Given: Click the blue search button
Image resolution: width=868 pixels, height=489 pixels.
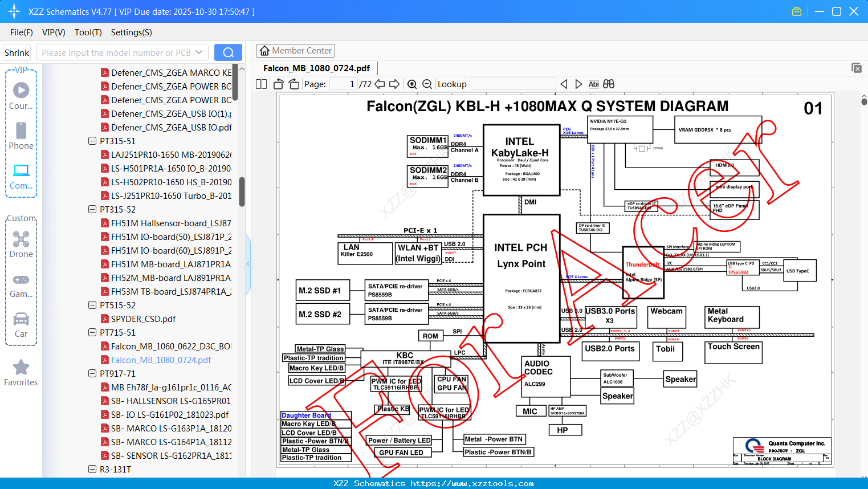Looking at the screenshot, I should [x=228, y=52].
